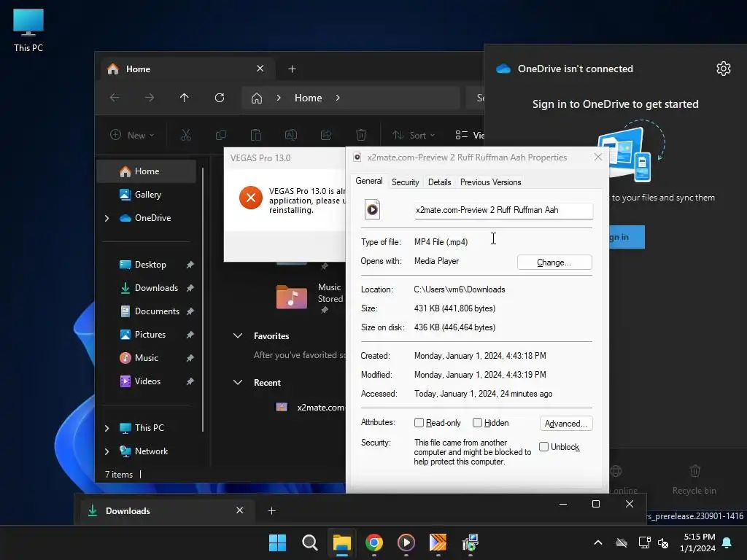Click the muted volume tray icon

pyautogui.click(x=663, y=542)
